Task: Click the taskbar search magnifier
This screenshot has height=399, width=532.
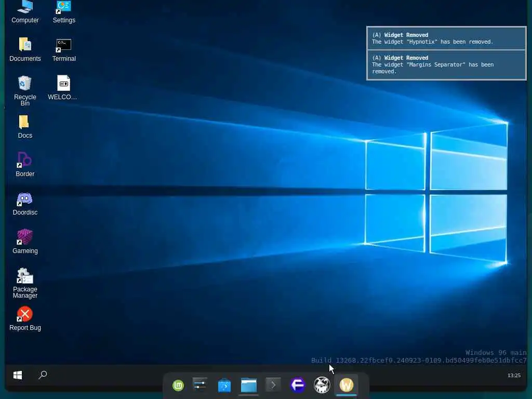Action: (43, 375)
